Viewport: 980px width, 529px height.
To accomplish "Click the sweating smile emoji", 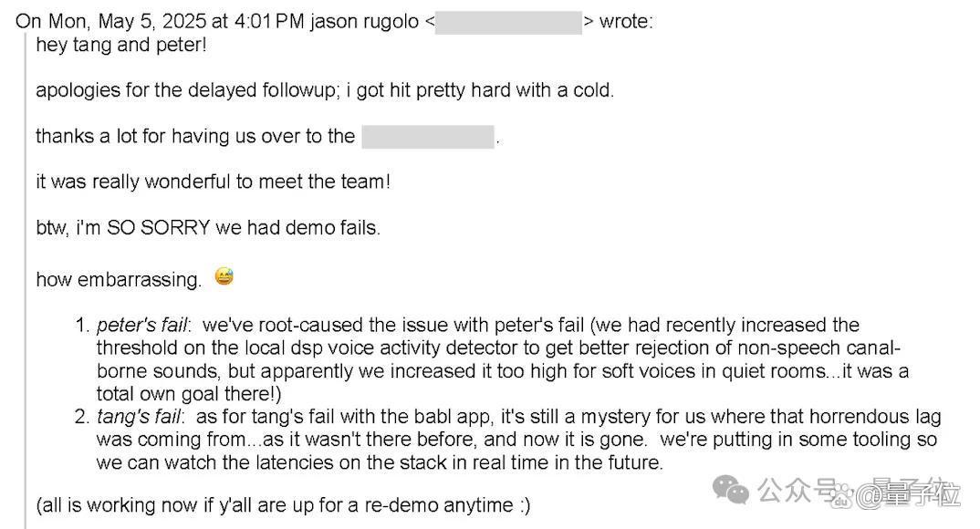I will click(224, 276).
